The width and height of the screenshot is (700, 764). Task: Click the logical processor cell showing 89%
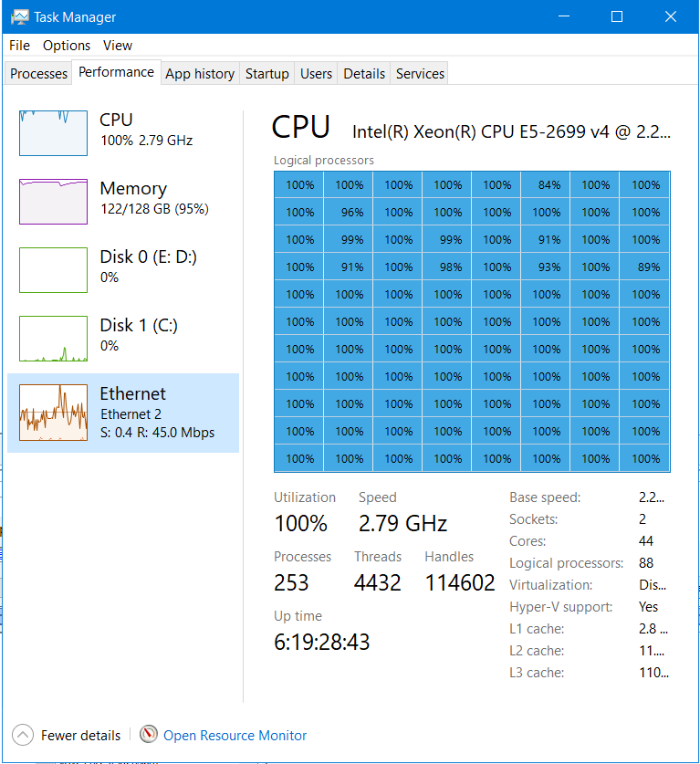coord(645,267)
